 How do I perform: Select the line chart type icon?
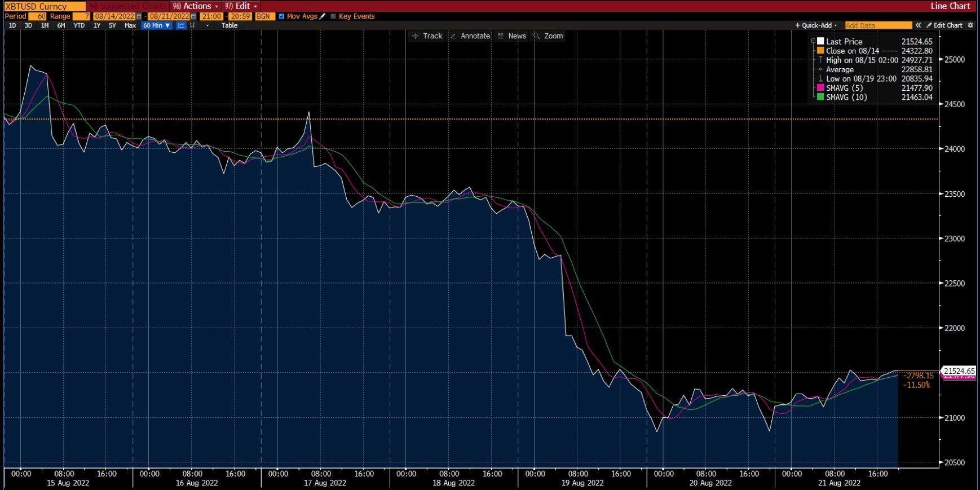tap(181, 25)
